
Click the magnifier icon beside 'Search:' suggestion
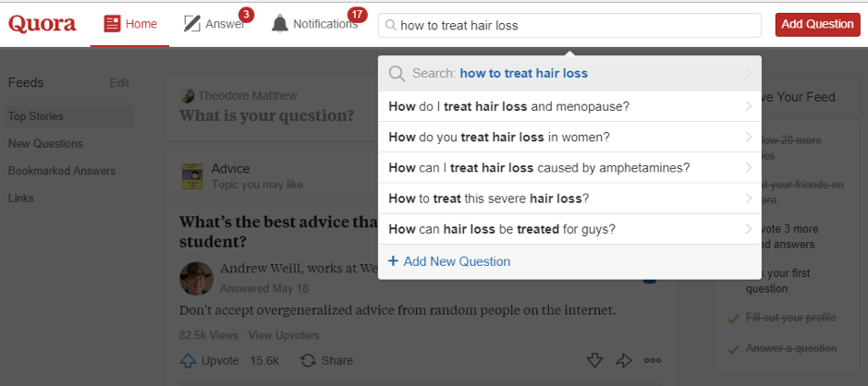click(397, 74)
